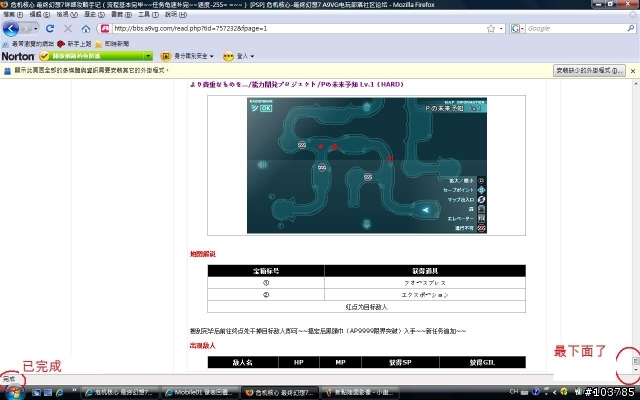
Task: Click the 获得GIL column header
Action: [x=482, y=362]
